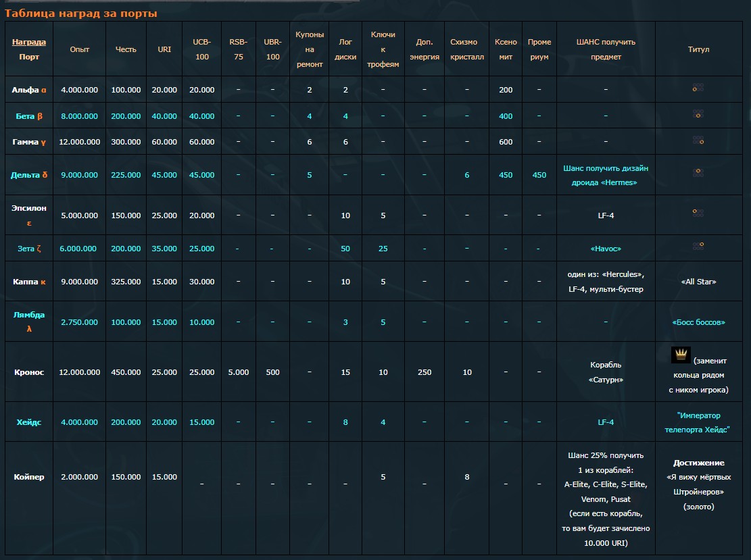Click the Лямбда port name
Screen dimensions: 751x560
click(x=29, y=315)
